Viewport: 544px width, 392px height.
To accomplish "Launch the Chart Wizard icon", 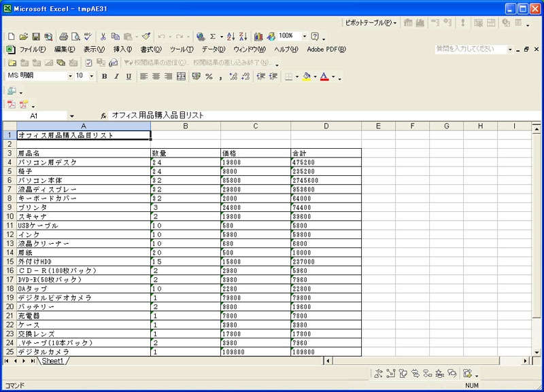I will click(x=258, y=37).
